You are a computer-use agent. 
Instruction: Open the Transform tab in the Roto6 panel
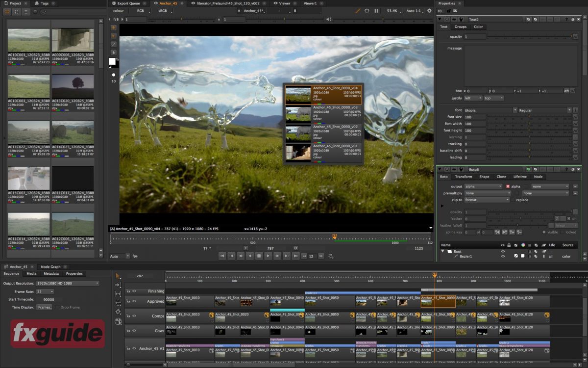[464, 177]
